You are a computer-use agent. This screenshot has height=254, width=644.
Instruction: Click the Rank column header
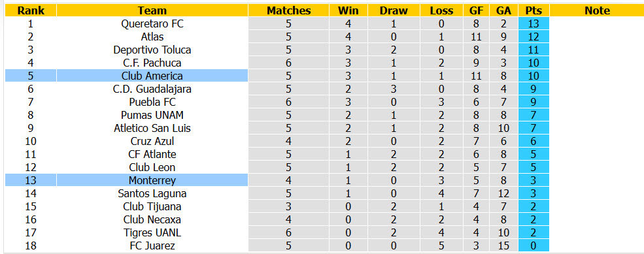[31, 10]
